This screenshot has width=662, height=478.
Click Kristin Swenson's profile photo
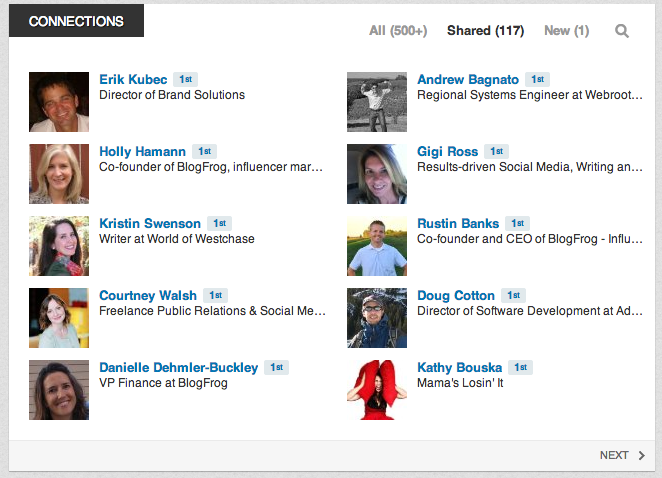59,246
